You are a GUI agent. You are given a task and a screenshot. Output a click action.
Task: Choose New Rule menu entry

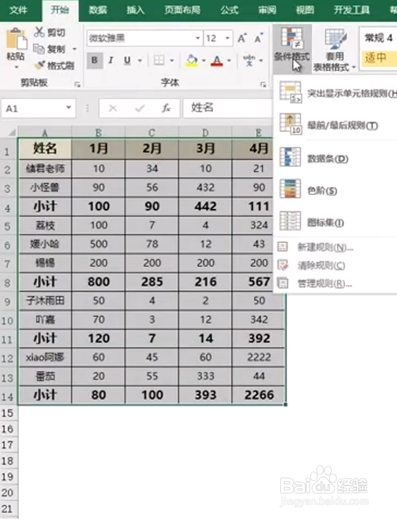336,247
